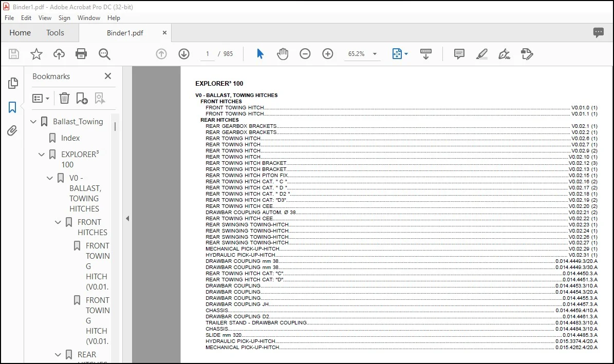The height and width of the screenshot is (364, 614).
Task: Click the page number input field
Action: click(x=208, y=54)
